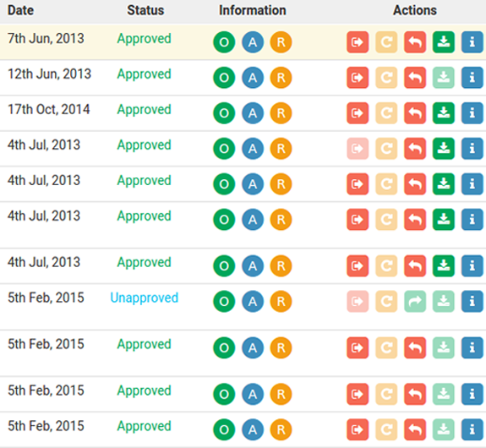Click the orange R badge in 7th Jun, 2013 row

(281, 42)
